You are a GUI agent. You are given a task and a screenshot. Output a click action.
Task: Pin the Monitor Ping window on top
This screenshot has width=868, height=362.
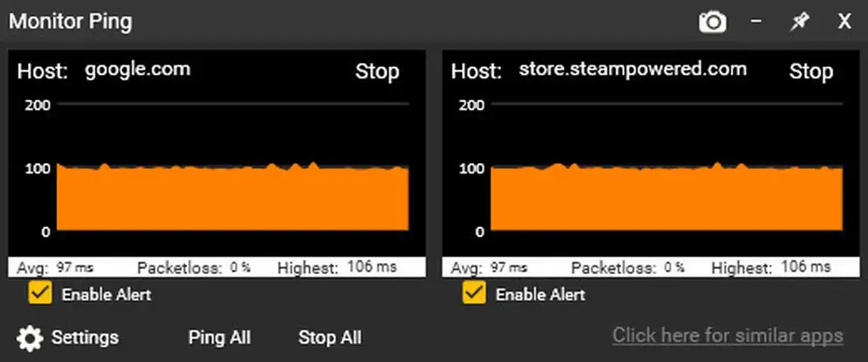(799, 22)
